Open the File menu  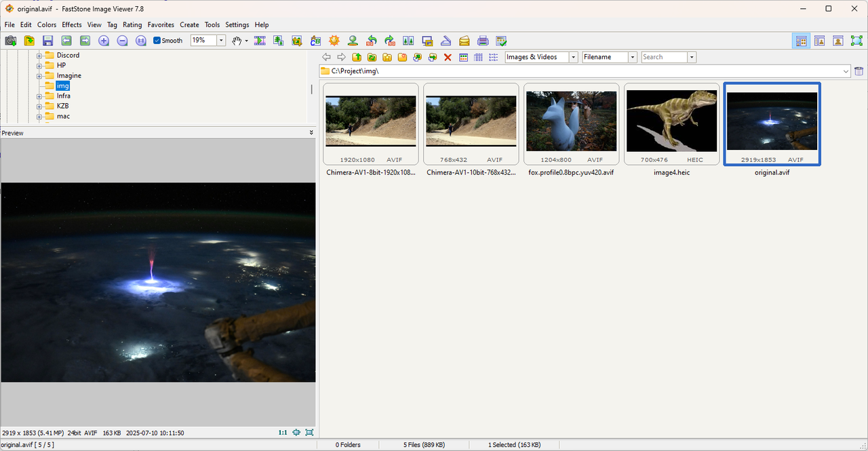9,25
